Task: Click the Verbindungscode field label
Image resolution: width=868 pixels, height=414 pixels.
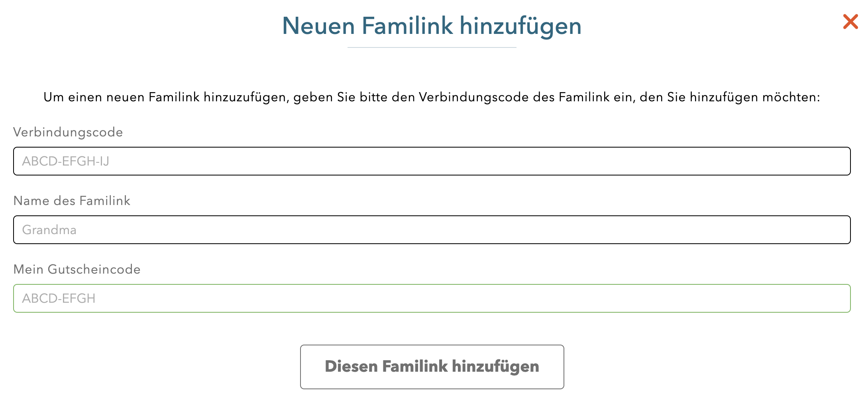Action: click(x=68, y=132)
